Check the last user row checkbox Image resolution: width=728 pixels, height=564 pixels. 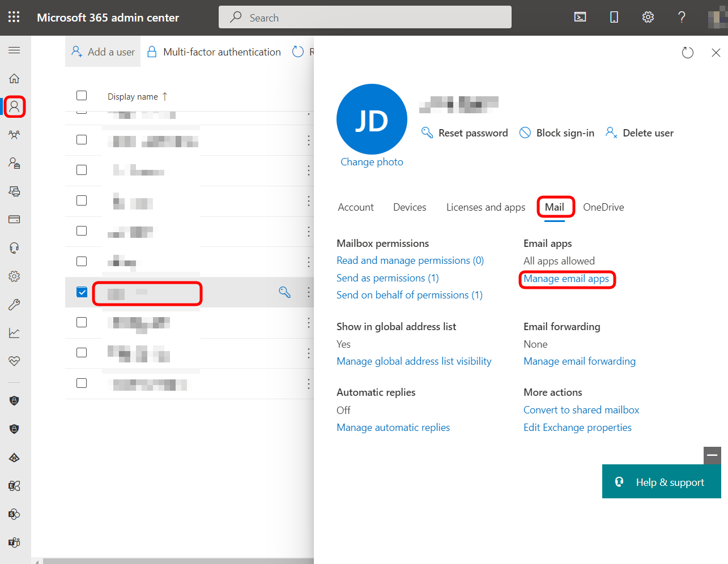(x=82, y=383)
